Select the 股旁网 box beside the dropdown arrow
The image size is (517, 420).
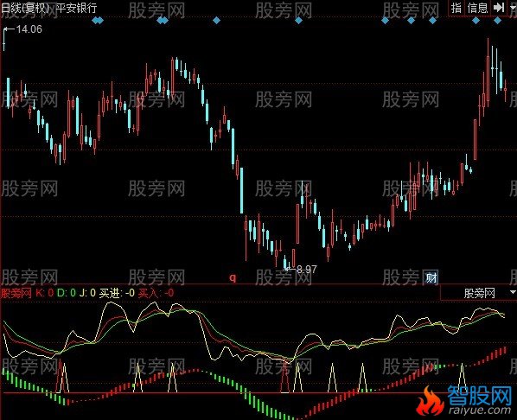(x=479, y=293)
